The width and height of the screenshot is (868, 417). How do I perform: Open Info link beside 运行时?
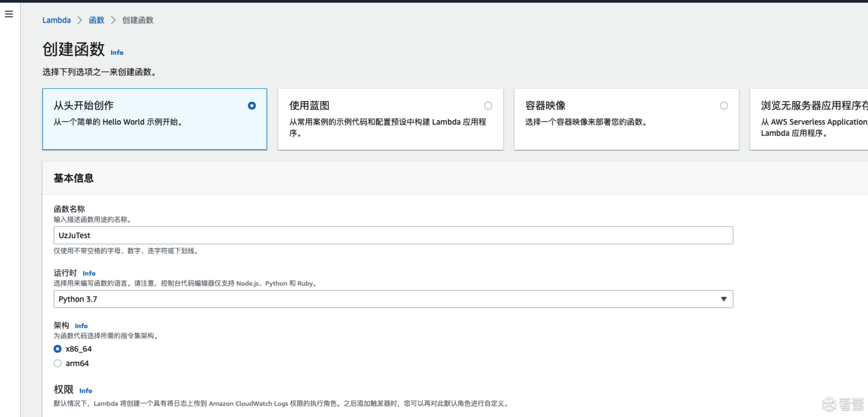tap(89, 273)
